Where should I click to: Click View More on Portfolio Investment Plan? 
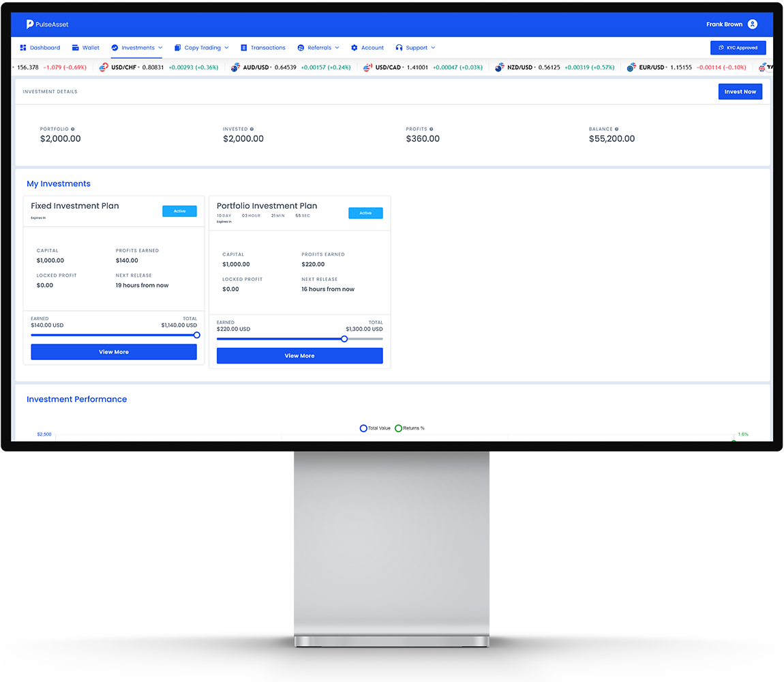[299, 356]
